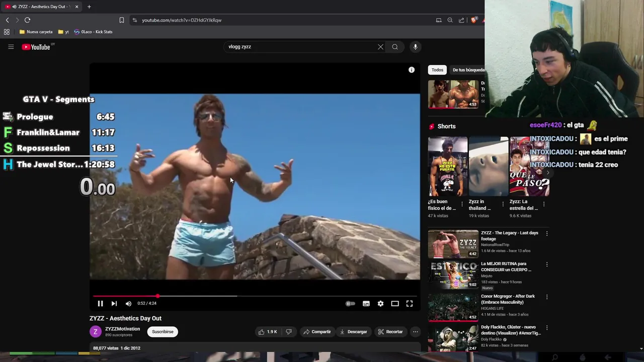
Task: Open a new browser tab with plus
Action: coord(89,7)
